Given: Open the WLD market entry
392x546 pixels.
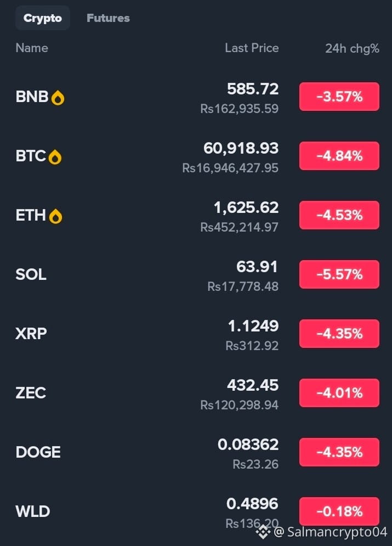Looking at the screenshot, I should click(x=197, y=511).
